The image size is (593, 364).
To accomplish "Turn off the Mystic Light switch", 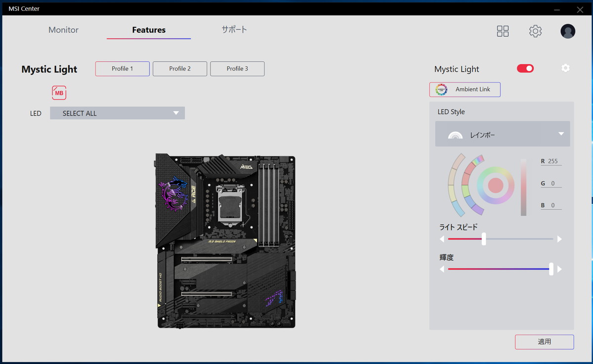I will (525, 69).
